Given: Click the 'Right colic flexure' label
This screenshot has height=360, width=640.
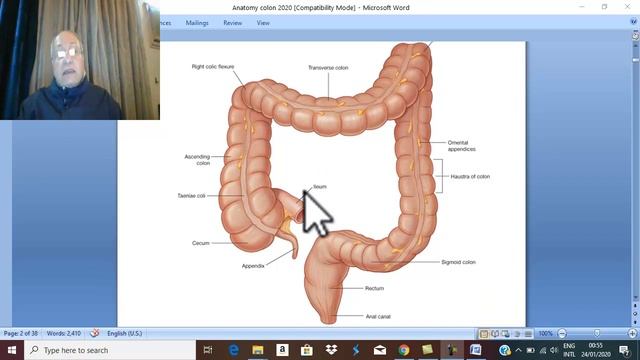Looking at the screenshot, I should pyautogui.click(x=213, y=67).
